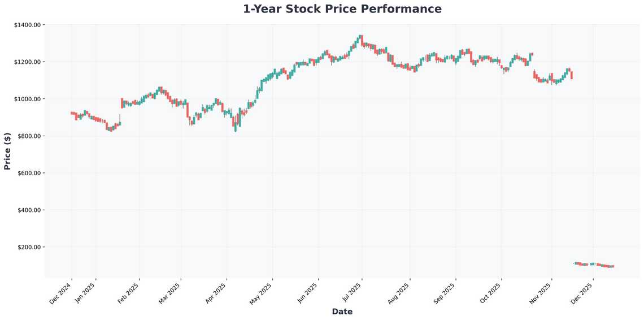The width and height of the screenshot is (644, 320).
Task: Click the low candlestick cluster near $100
Action: 593,265
